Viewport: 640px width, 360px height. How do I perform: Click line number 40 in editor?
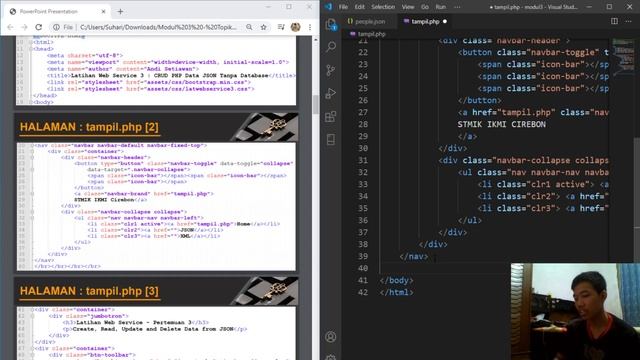click(x=363, y=268)
